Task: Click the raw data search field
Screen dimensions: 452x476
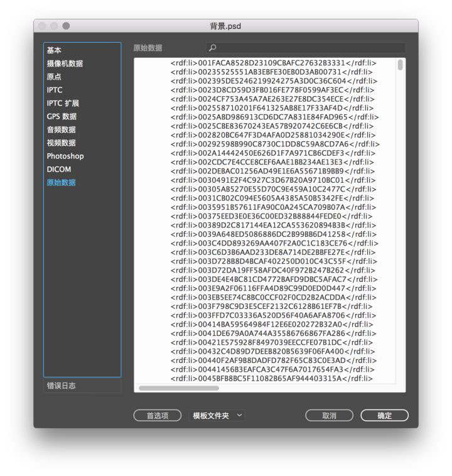Action: coord(306,48)
